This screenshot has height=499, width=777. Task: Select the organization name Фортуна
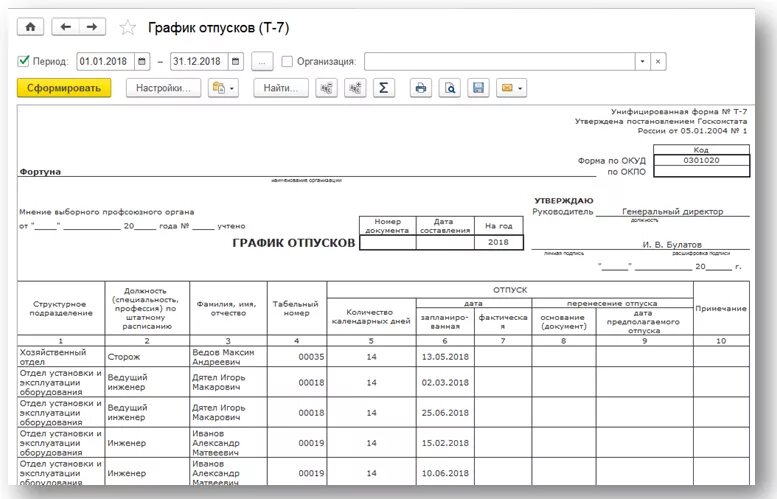point(40,171)
